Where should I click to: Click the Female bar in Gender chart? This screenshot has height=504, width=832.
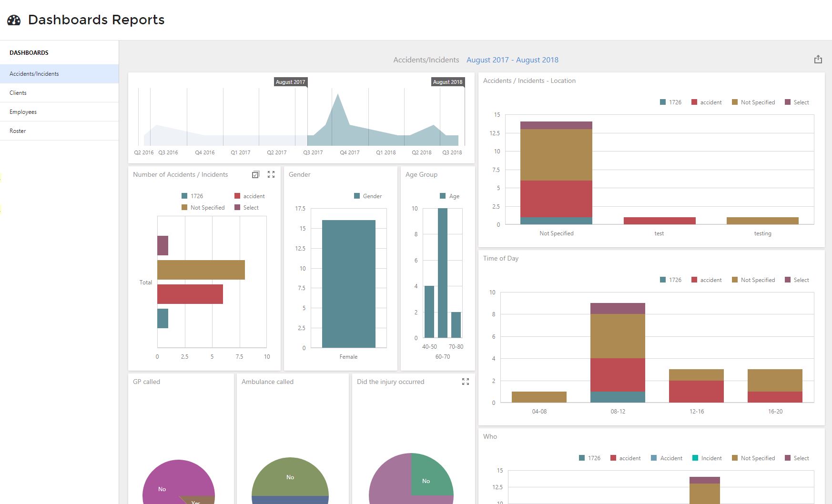[349, 284]
